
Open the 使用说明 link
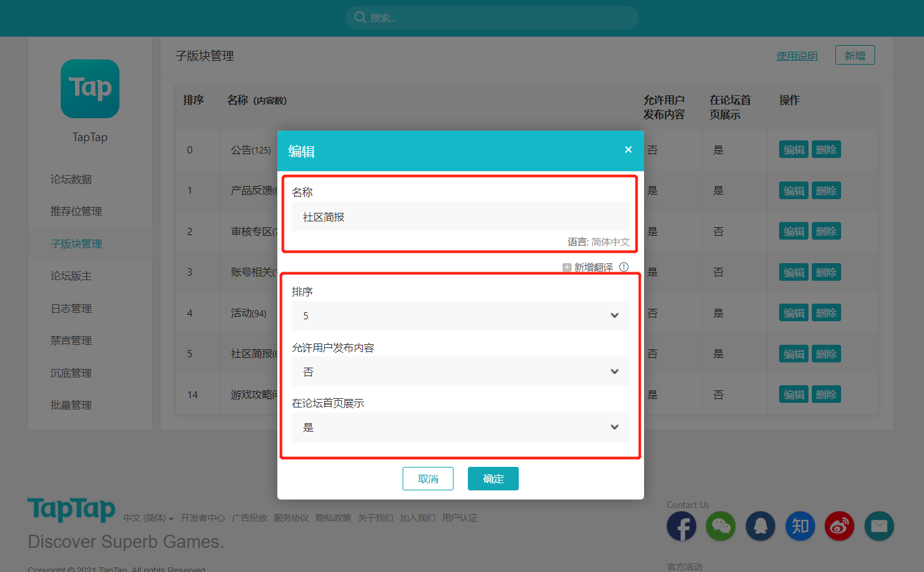(x=797, y=56)
